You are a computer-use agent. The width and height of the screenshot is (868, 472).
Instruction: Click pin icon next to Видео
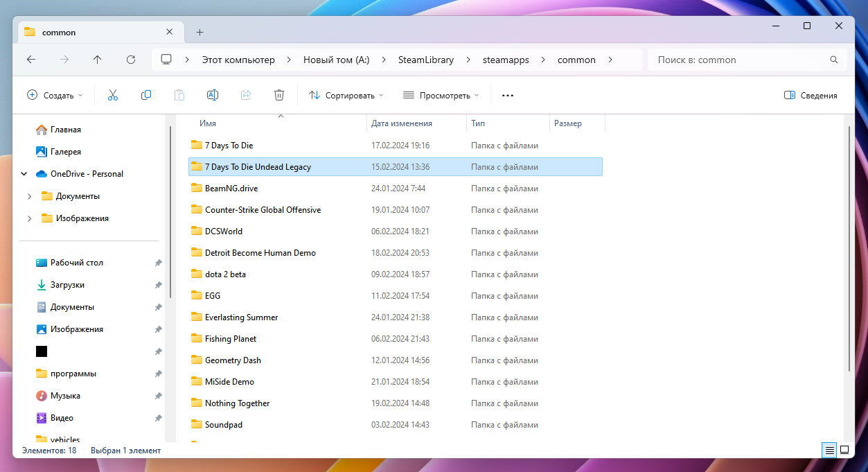click(x=159, y=418)
